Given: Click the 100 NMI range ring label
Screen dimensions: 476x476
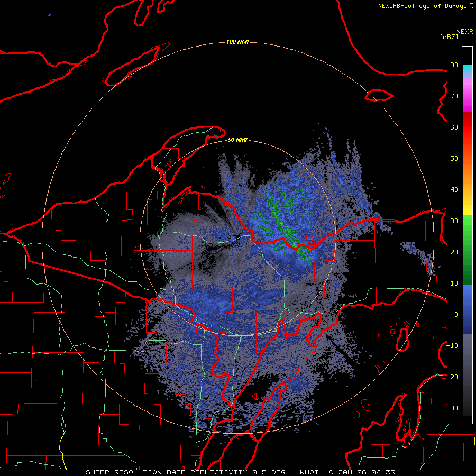Looking at the screenshot, I should [x=237, y=42].
